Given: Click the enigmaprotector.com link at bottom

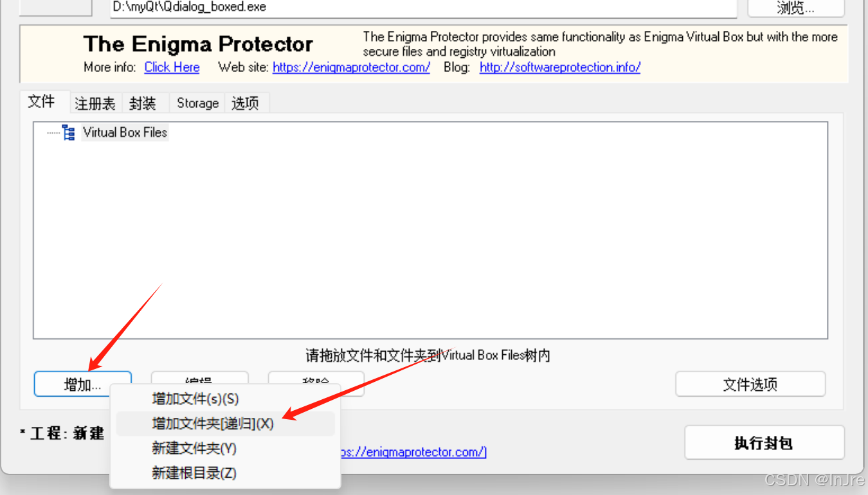Looking at the screenshot, I should [x=413, y=452].
